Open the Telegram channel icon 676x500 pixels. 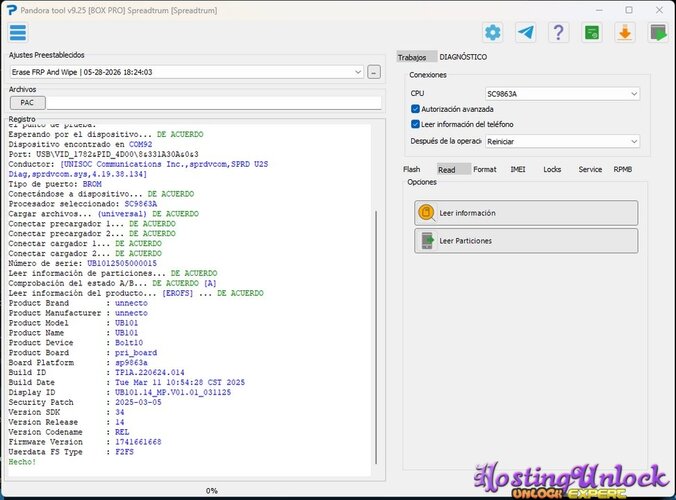[x=526, y=33]
